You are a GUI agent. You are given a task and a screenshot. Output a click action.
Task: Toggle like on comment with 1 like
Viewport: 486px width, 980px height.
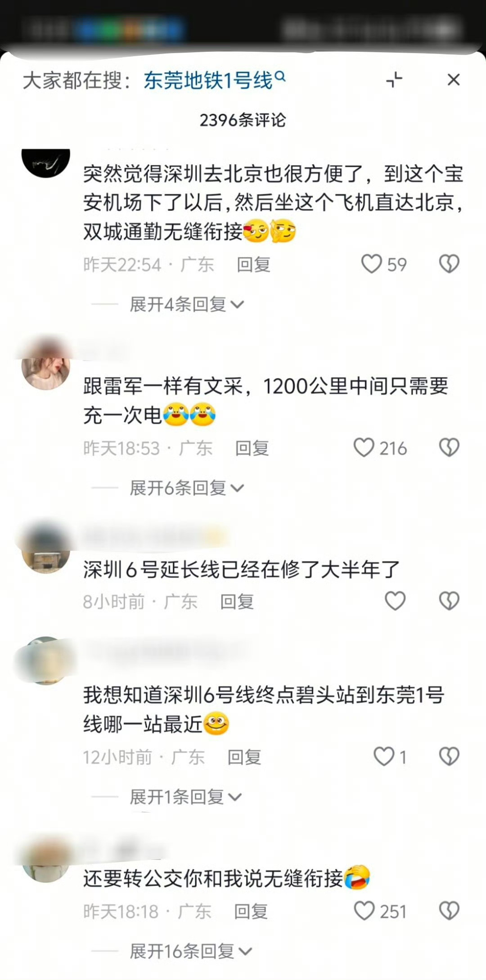click(x=384, y=756)
